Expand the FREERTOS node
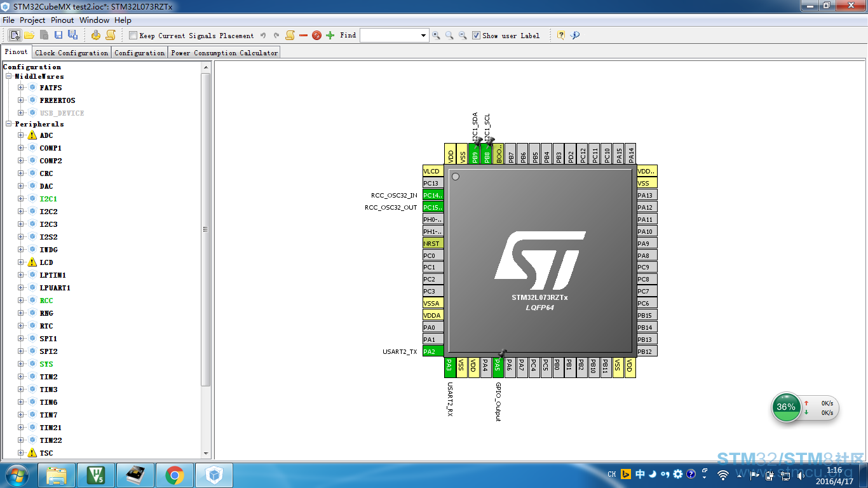 pos(21,100)
